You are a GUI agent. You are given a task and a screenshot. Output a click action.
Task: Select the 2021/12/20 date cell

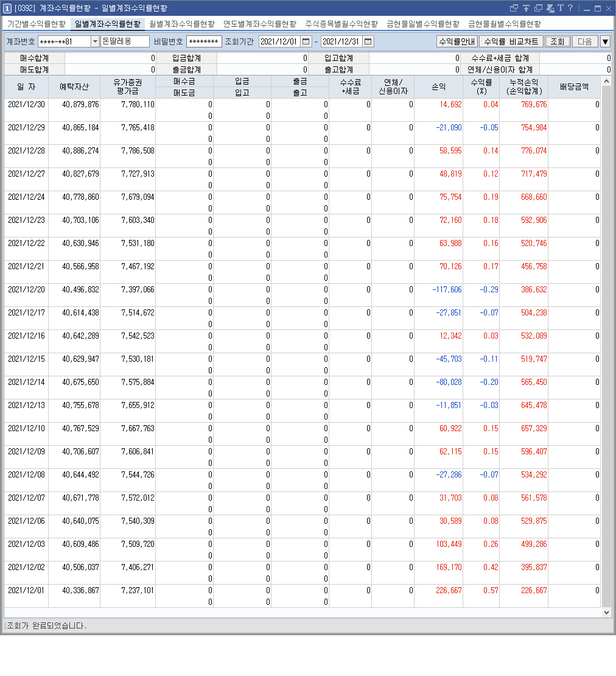(26, 290)
